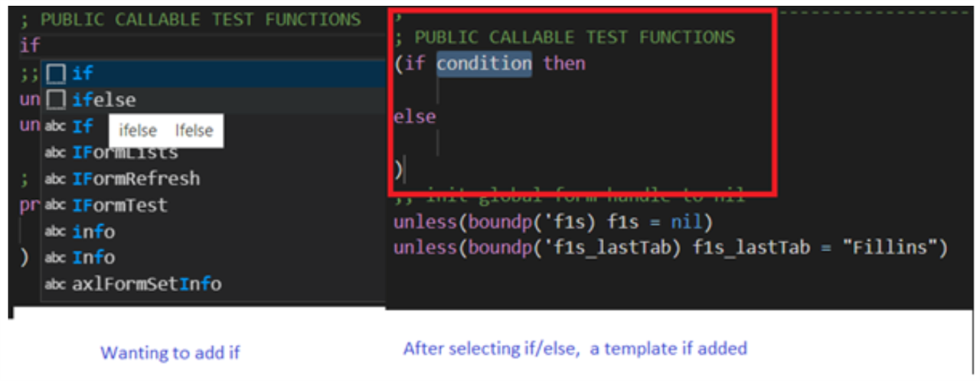This screenshot has height=381, width=980.
Task: Select IFormTest completion entry
Action: (x=213, y=206)
